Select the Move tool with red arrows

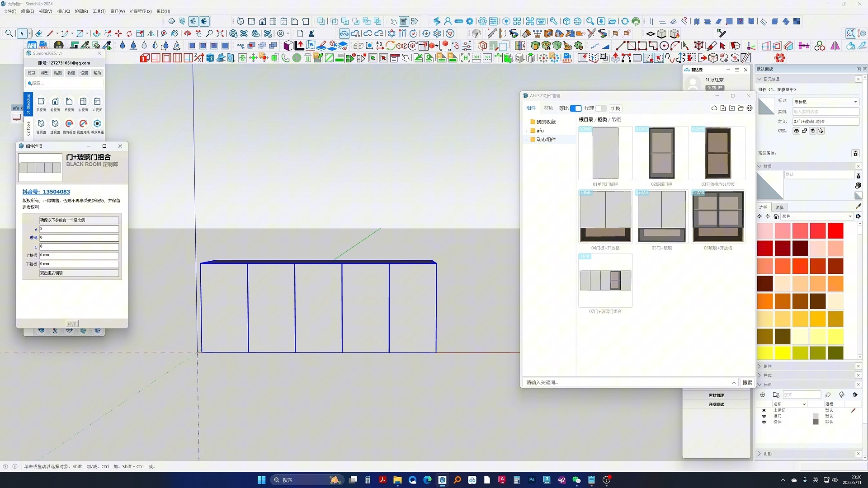coord(118,33)
